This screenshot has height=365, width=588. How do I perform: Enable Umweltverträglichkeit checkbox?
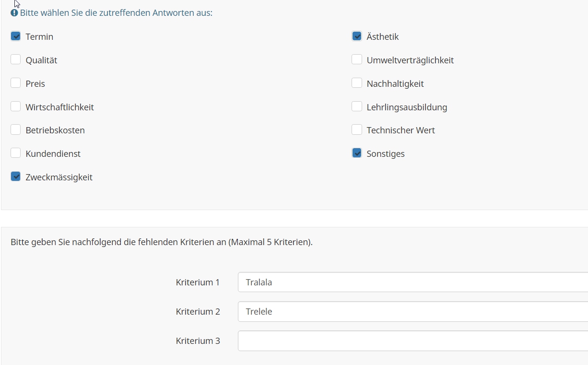[x=357, y=59]
